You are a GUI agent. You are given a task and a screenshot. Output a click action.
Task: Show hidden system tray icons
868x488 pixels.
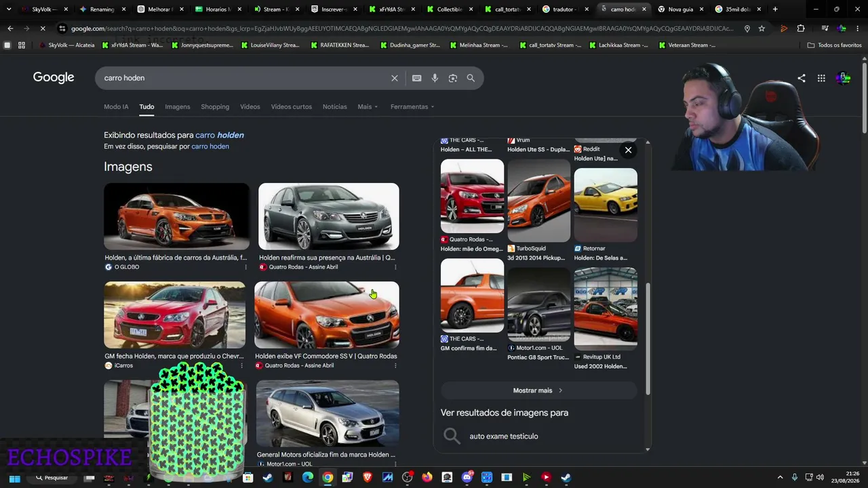(780, 478)
